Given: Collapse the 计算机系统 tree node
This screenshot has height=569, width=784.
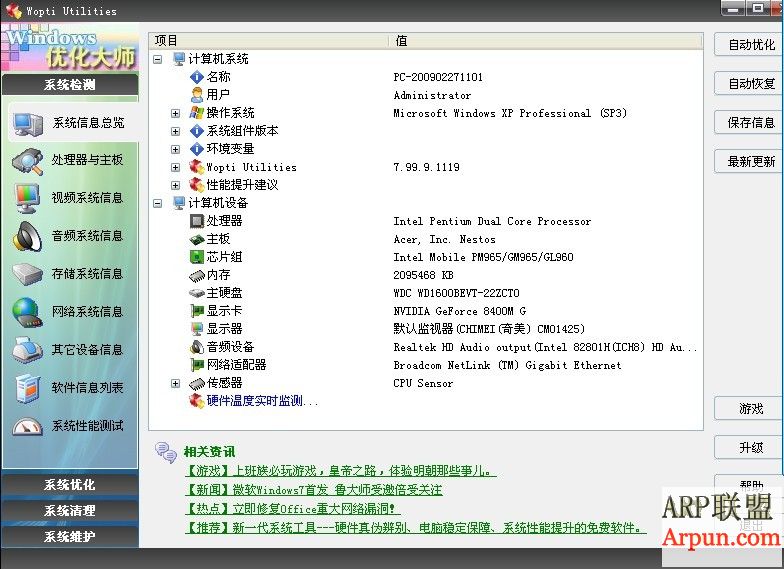Looking at the screenshot, I should (158, 60).
